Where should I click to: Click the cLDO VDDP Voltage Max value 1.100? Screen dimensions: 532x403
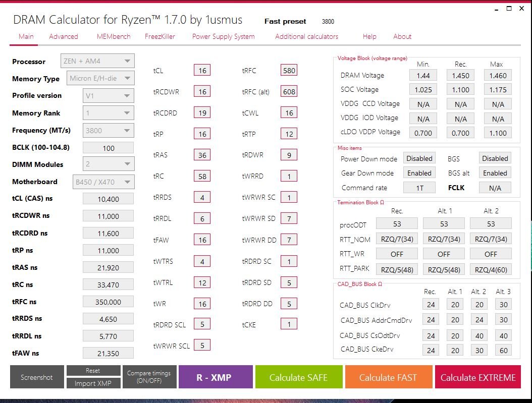click(x=498, y=133)
